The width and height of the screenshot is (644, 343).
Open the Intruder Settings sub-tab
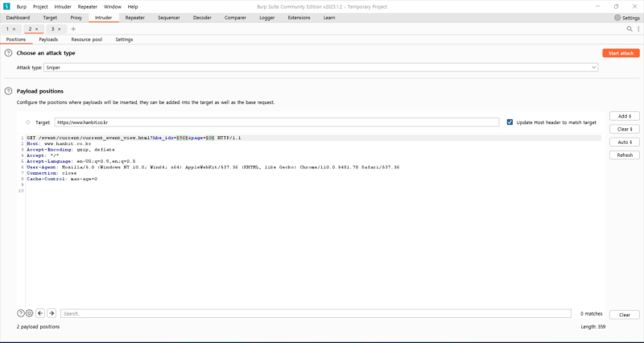point(124,39)
